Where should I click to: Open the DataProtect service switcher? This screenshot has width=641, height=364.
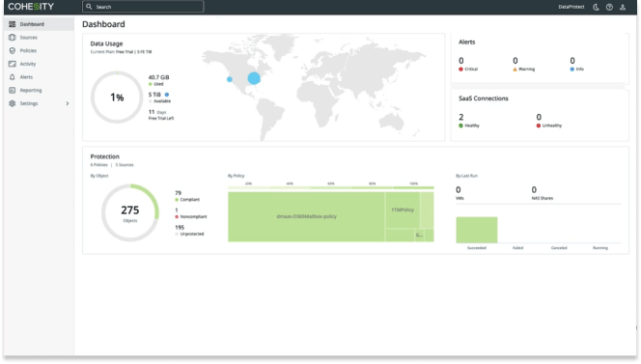click(571, 7)
